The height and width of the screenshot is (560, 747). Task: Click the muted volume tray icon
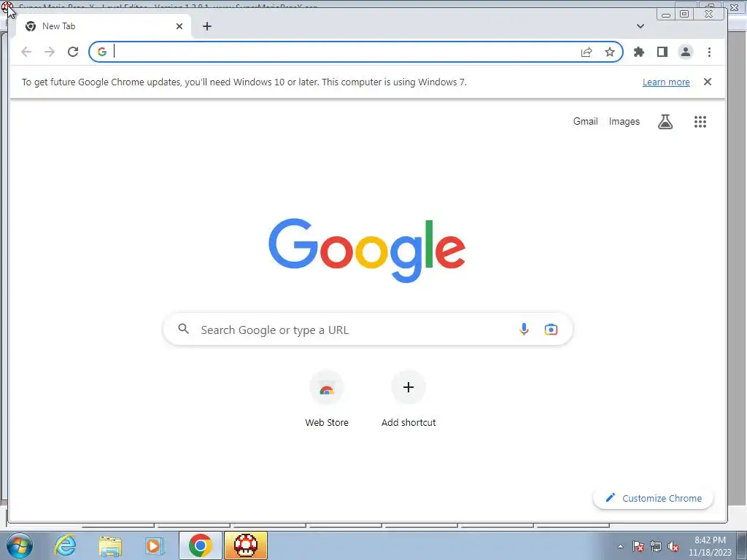pos(673,546)
